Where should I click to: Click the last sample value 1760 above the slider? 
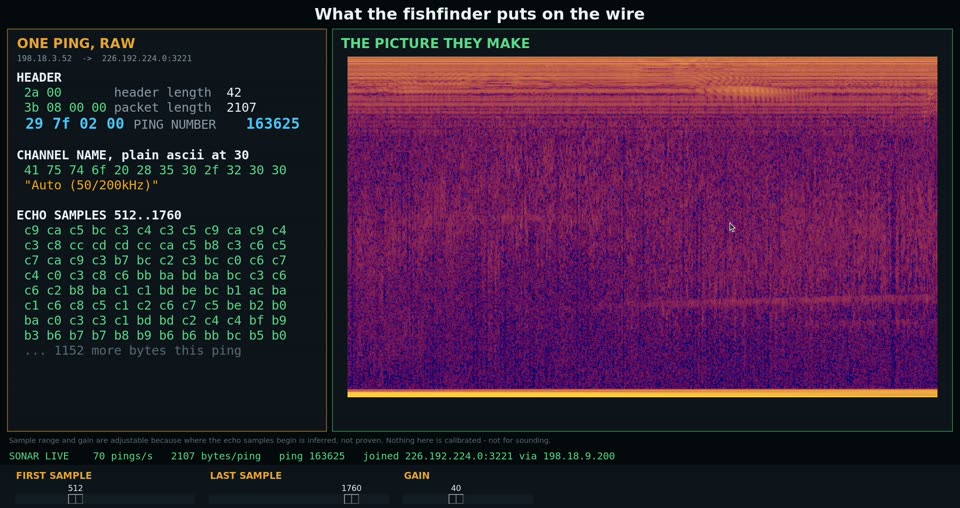point(351,488)
